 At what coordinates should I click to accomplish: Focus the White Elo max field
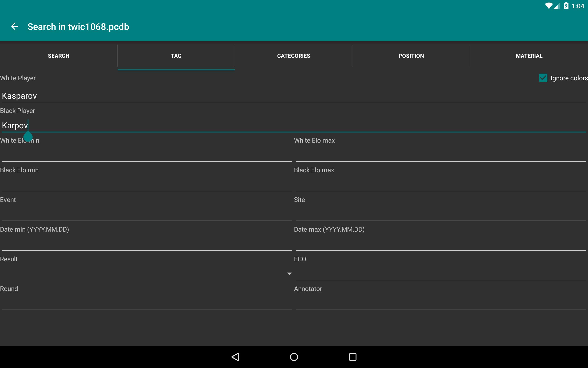point(441,155)
